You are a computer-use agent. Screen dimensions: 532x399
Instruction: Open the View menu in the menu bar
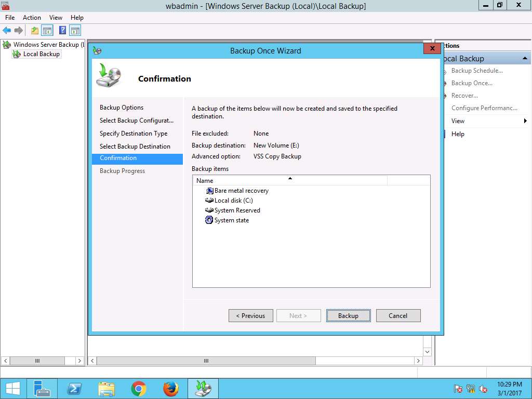click(x=56, y=18)
